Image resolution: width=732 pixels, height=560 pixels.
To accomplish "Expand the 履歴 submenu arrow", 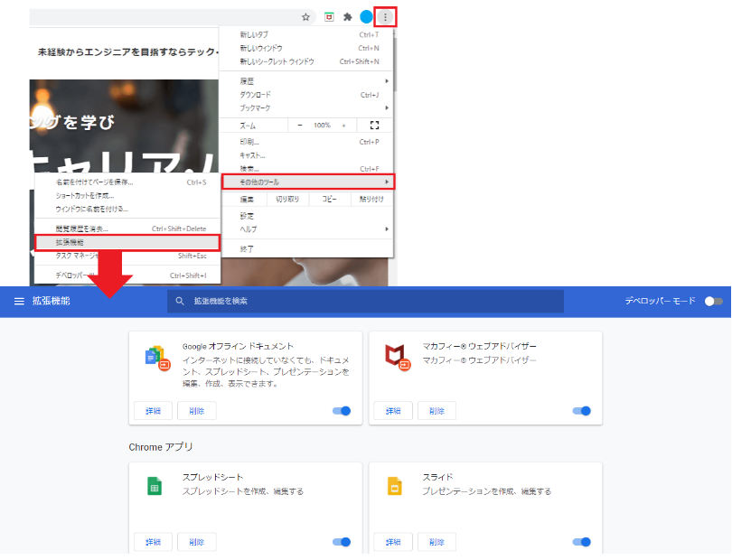I will (387, 81).
